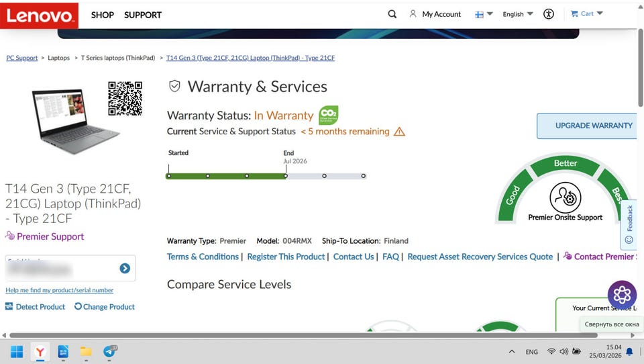Click the horizontal page scrollbar
The width and height of the screenshot is (644, 364).
point(303,335)
